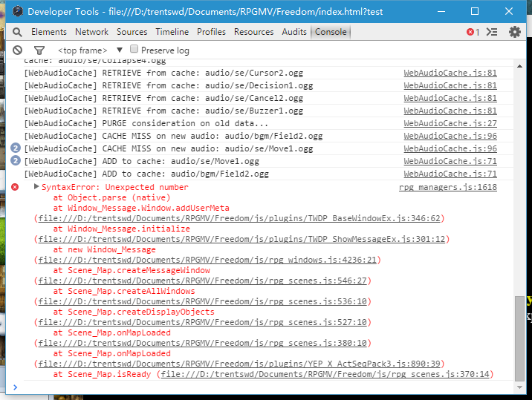Viewport: 532px width, 400px height.
Task: Switch to the Timeline tab
Action: click(172, 32)
